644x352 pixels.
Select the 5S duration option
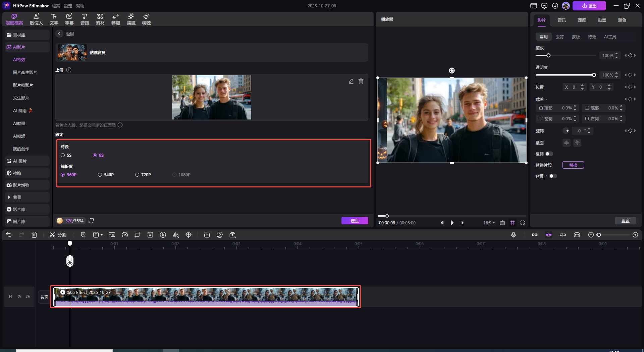tap(63, 155)
